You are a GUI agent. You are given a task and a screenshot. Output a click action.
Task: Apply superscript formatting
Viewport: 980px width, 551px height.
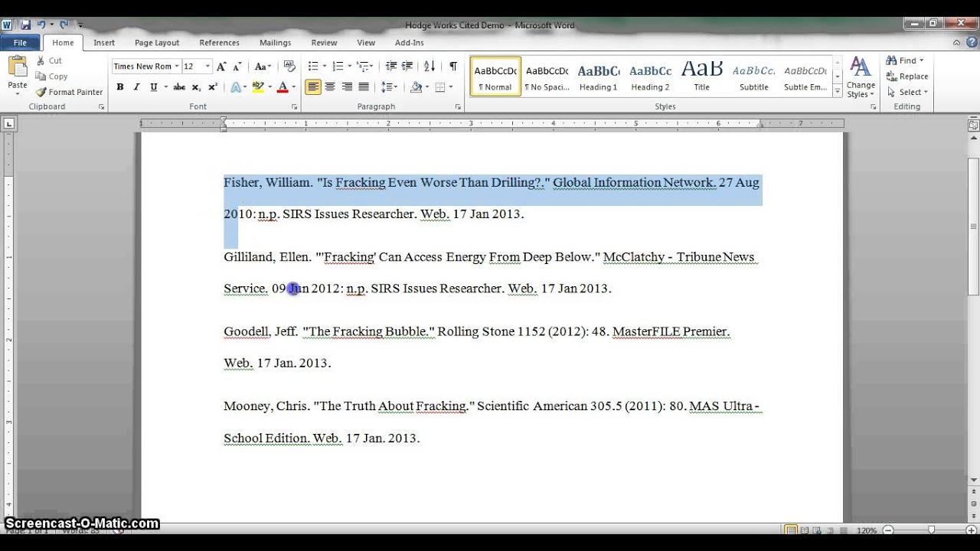[x=213, y=87]
